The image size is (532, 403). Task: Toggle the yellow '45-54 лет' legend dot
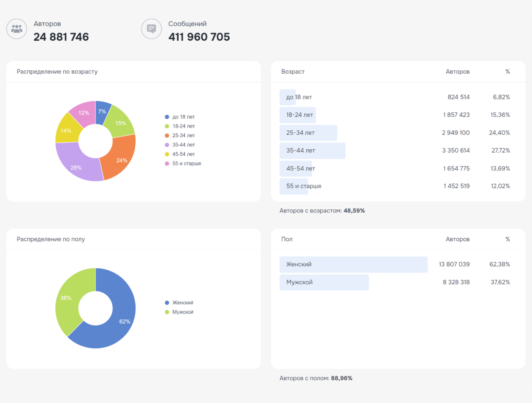tap(167, 155)
